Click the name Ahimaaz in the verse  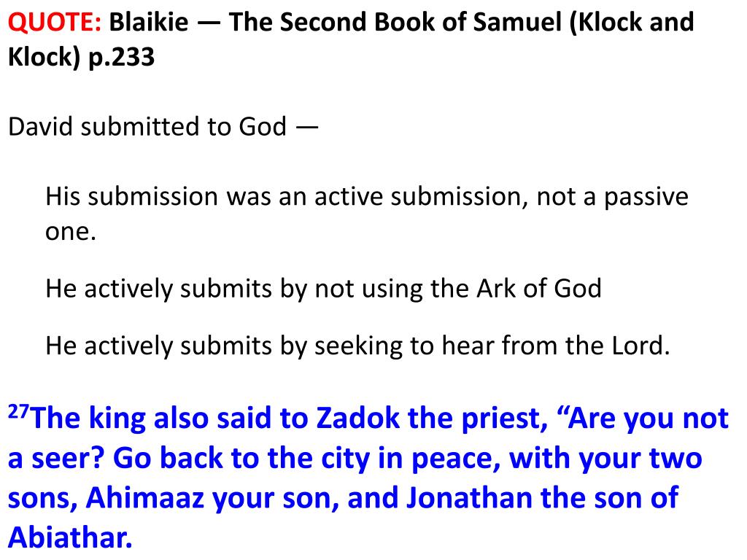pyautogui.click(x=145, y=498)
